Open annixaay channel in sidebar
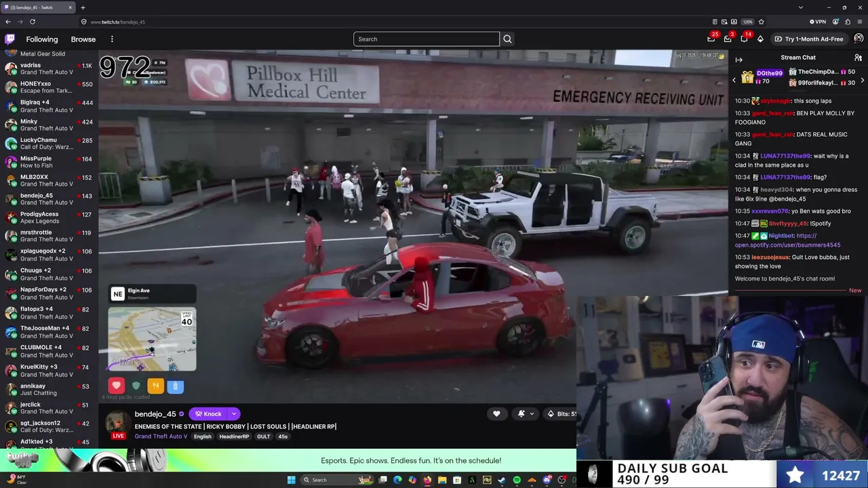 click(47, 390)
